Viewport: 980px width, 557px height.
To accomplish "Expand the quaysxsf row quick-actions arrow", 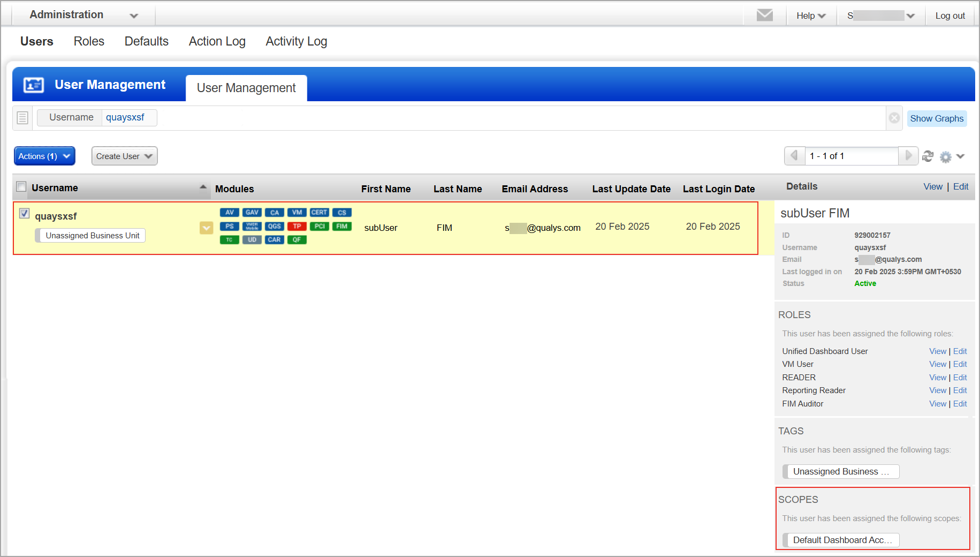I will pyautogui.click(x=206, y=228).
